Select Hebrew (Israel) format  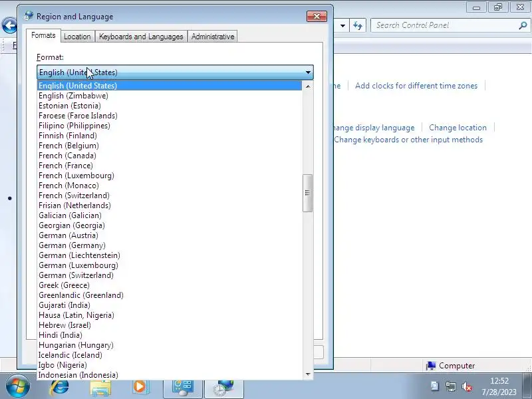coord(169,325)
